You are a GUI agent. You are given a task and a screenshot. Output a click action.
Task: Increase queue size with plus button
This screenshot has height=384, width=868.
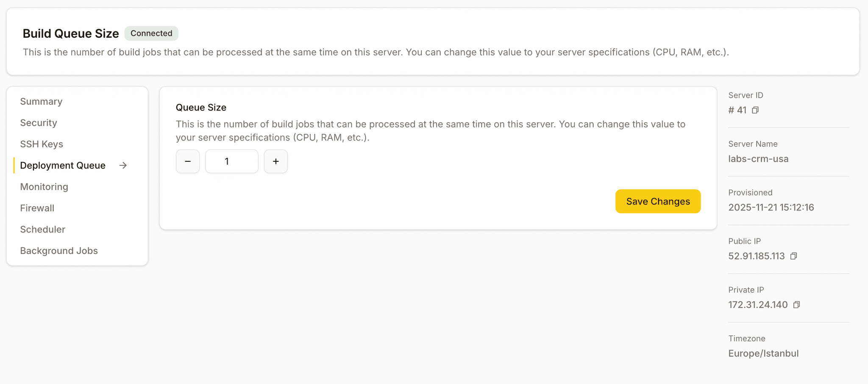point(276,161)
